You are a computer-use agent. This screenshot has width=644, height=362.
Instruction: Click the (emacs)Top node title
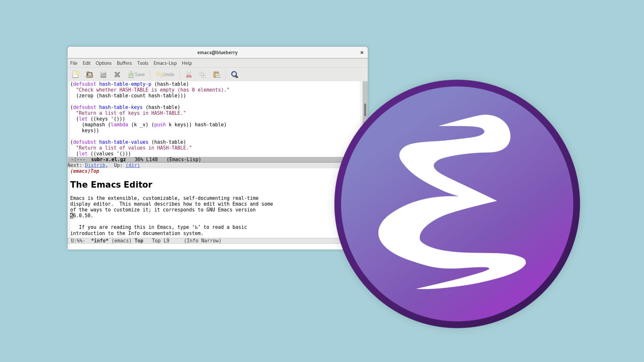(85, 171)
